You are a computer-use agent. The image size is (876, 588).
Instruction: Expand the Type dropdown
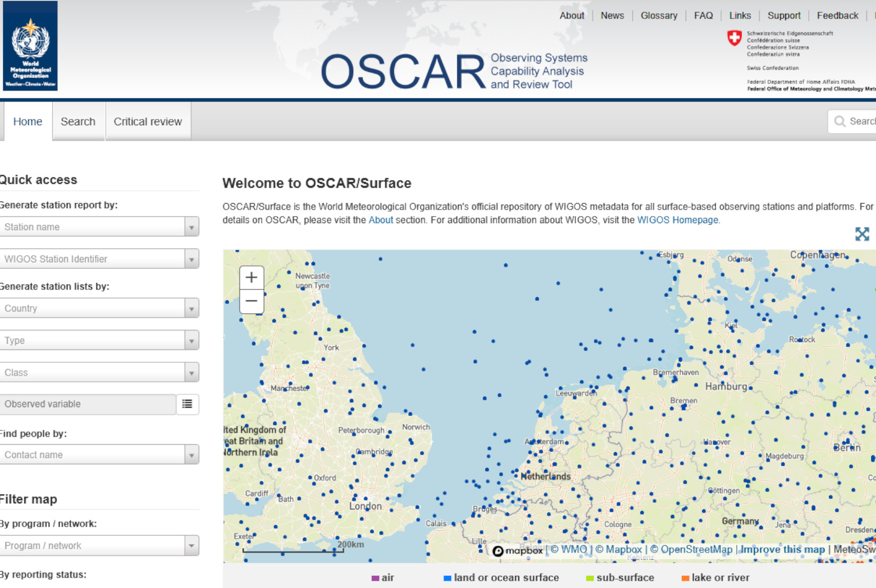[99, 341]
